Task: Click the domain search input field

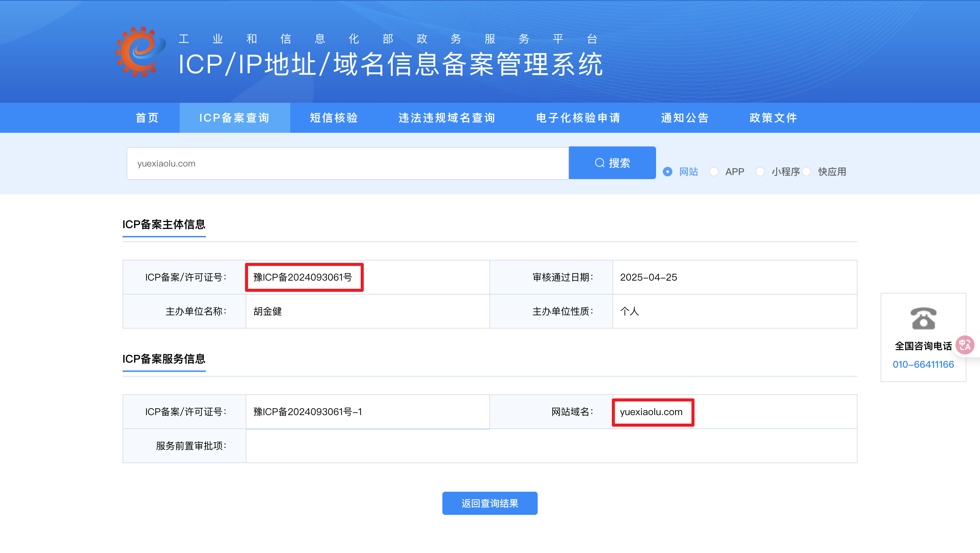Action: [347, 163]
